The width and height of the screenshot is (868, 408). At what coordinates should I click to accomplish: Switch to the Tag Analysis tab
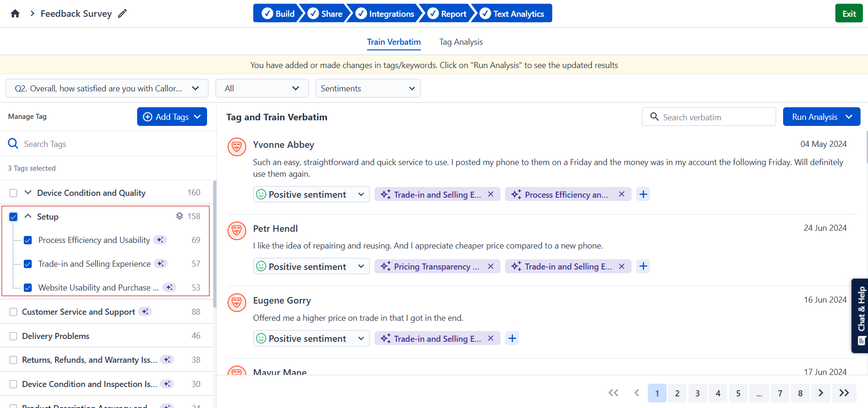(x=461, y=42)
